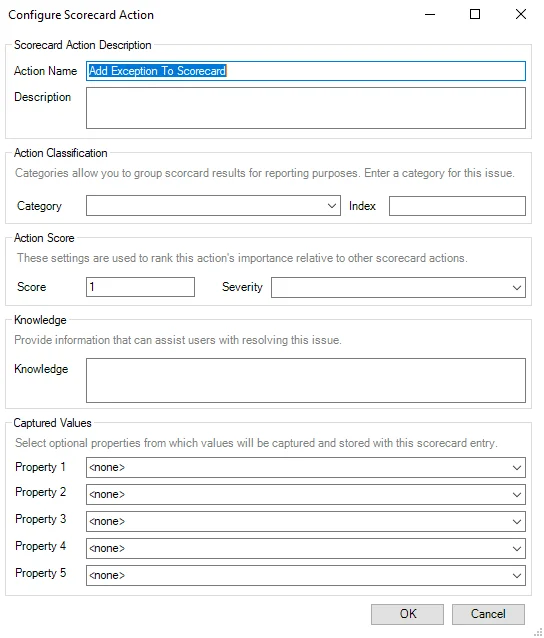
Task: Open the Property 5 dropdown
Action: [x=306, y=575]
